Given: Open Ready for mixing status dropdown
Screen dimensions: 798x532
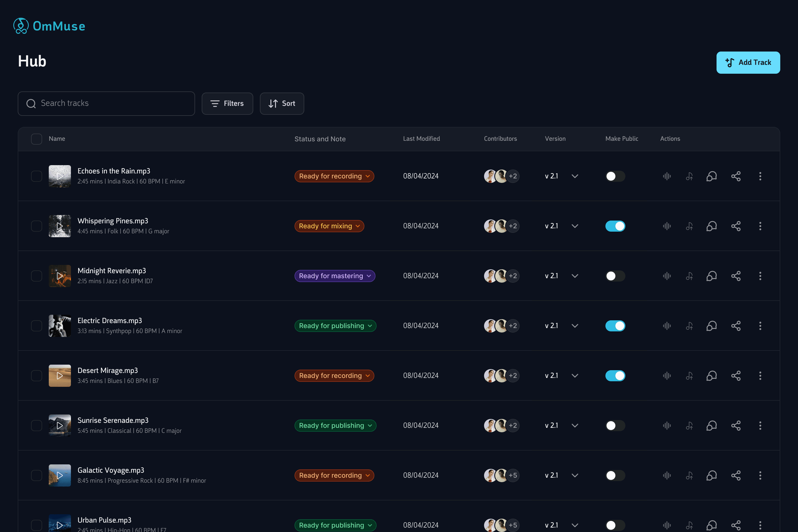Looking at the screenshot, I should (329, 226).
